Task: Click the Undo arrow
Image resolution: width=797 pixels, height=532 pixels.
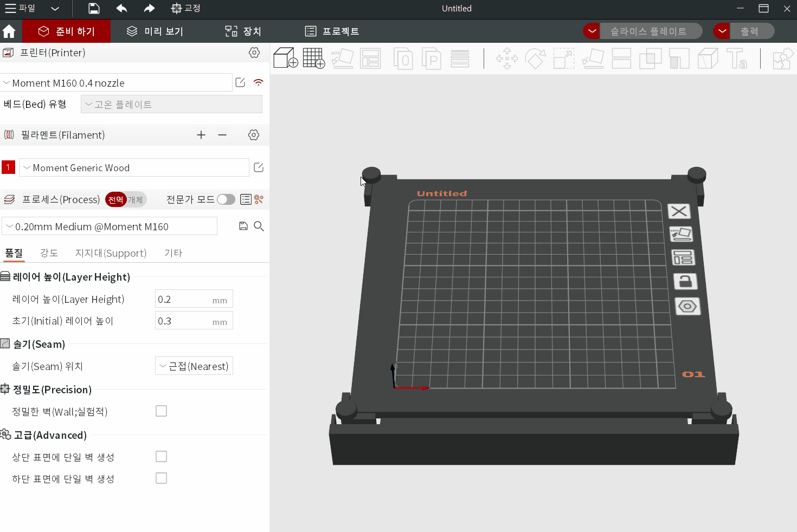Action: pos(121,8)
